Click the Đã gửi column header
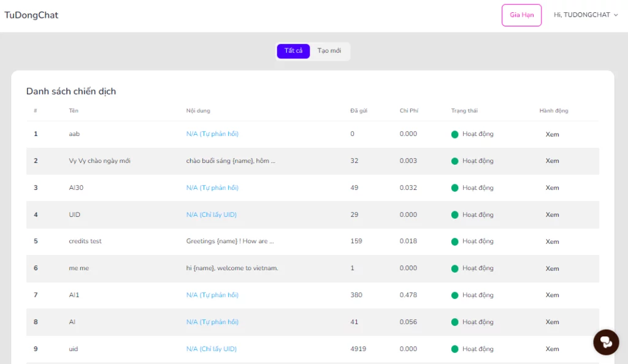628x364 pixels. (358, 111)
